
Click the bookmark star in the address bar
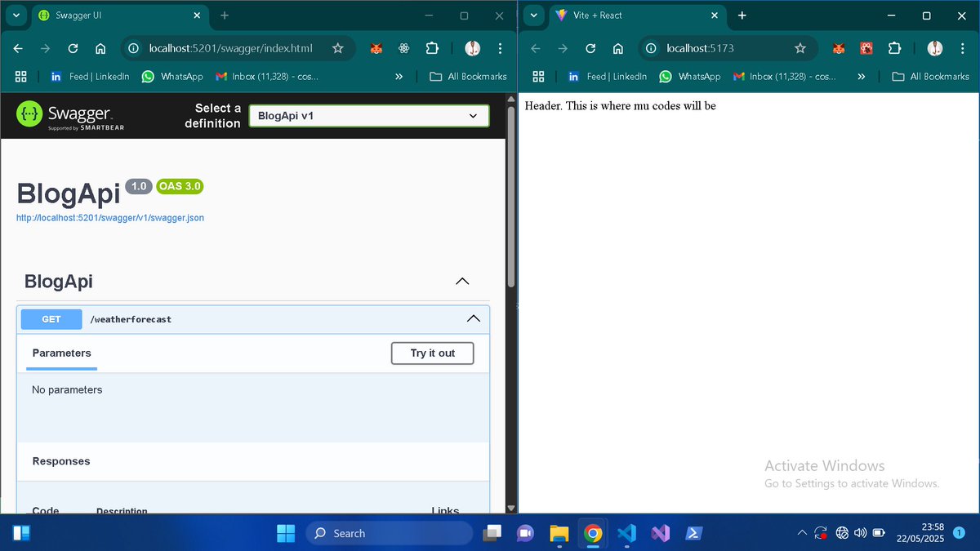click(338, 48)
